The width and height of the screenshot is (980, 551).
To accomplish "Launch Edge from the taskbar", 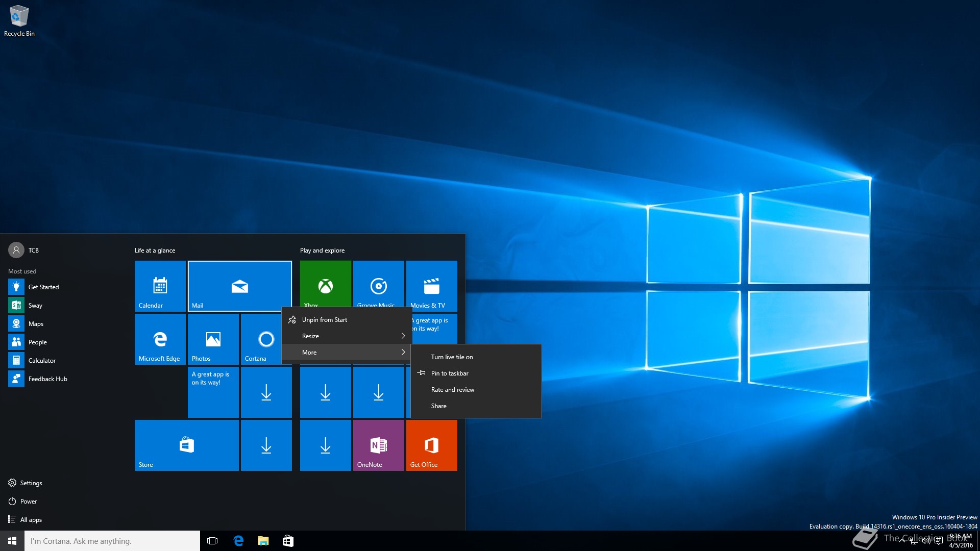I will coord(238,541).
